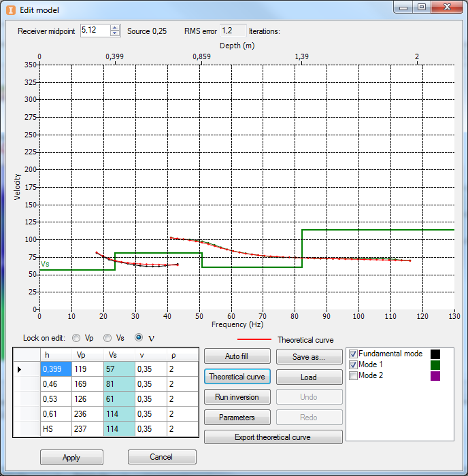
Task: Select the Vp lock on edit option
Action: pos(76,338)
